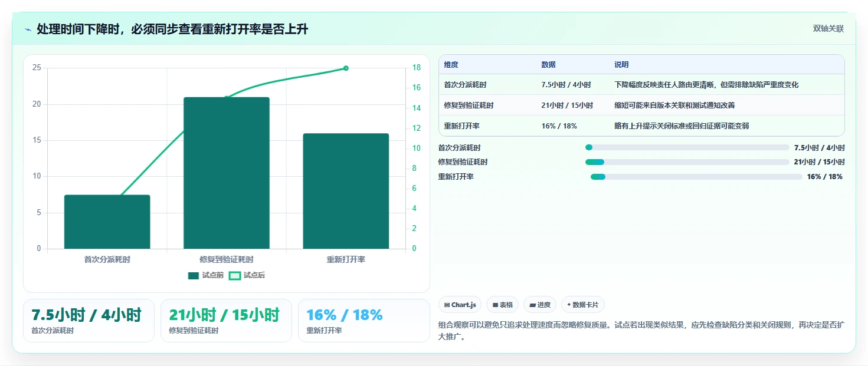Click the x-axis label 重新打开率
The width and height of the screenshot is (868, 366).
click(346, 259)
